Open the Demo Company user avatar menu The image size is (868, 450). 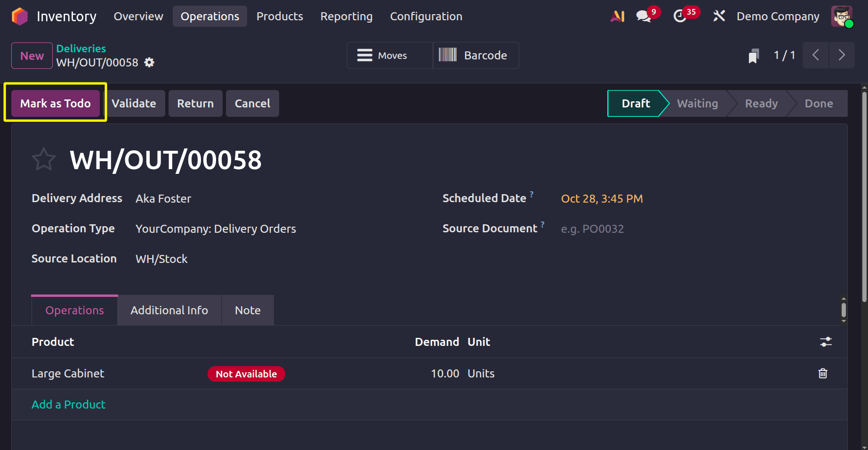(x=843, y=16)
